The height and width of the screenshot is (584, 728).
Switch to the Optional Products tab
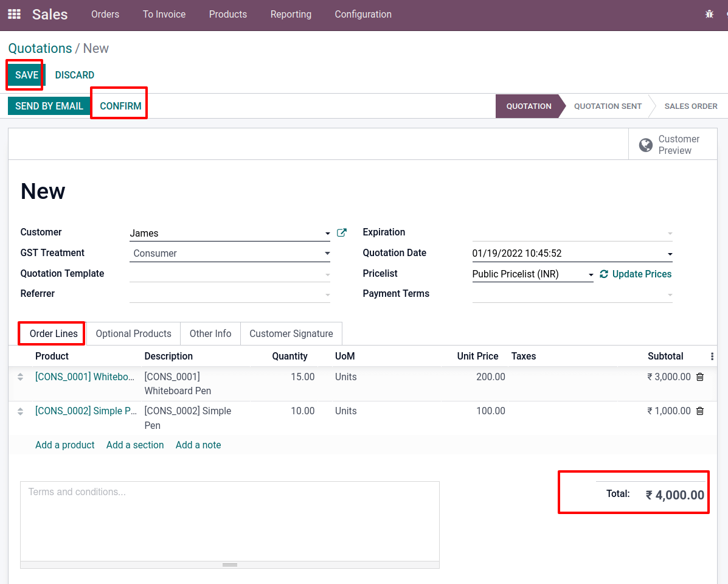(x=133, y=334)
